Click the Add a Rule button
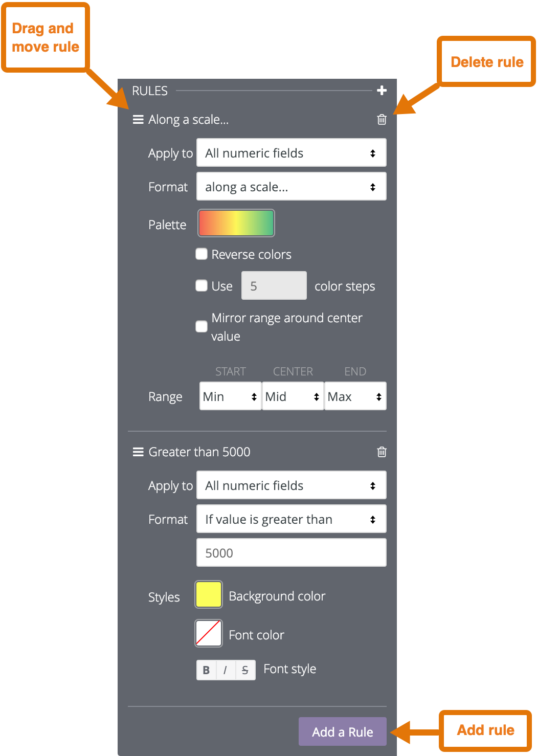The image size is (537, 756). pyautogui.click(x=342, y=732)
